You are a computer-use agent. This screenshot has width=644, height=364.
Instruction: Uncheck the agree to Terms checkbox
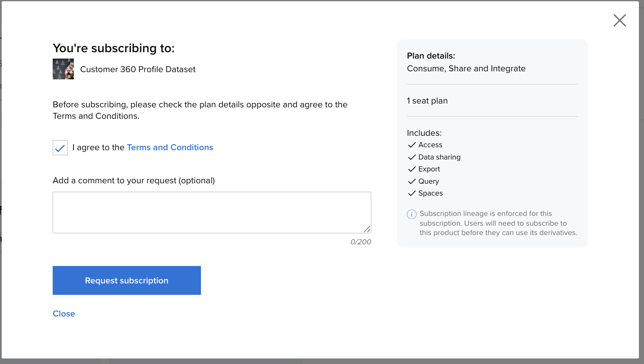[x=60, y=148]
